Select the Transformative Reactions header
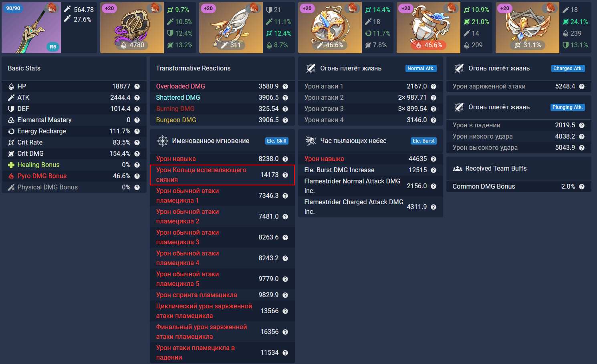 pos(193,68)
